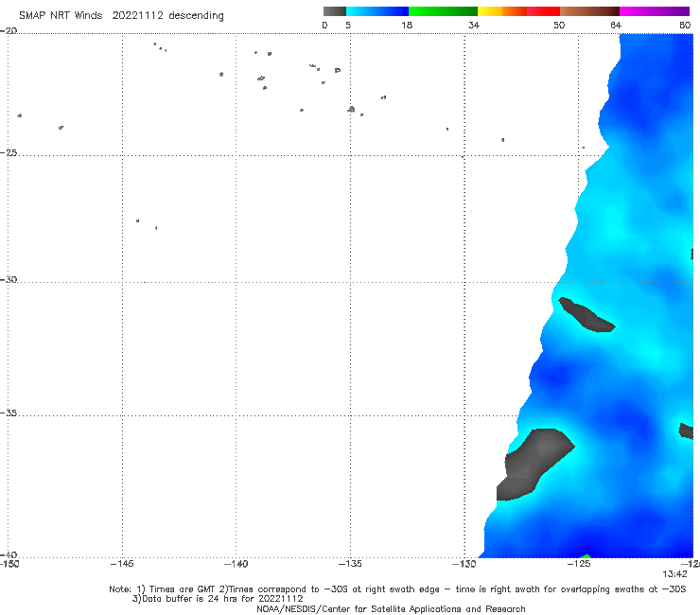Screen dimensions: 700x615
Task: Click the latitude axis label -25
Action: tap(9, 152)
